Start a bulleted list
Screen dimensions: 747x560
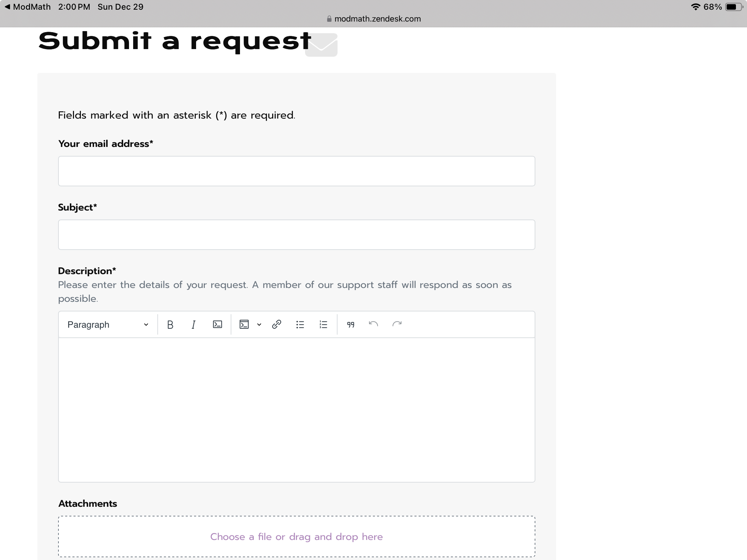click(x=300, y=325)
